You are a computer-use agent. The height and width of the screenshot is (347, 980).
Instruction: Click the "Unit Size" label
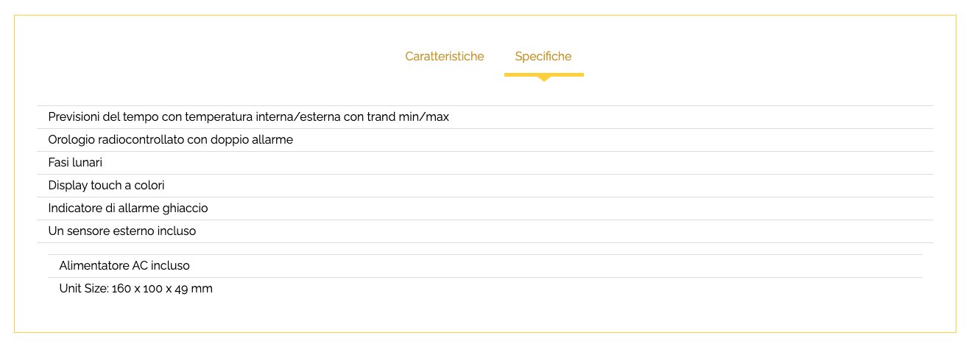coord(82,289)
